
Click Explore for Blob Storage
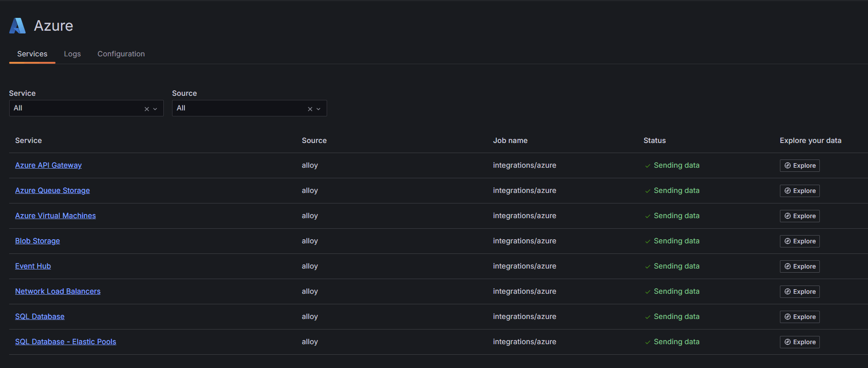[800, 241]
